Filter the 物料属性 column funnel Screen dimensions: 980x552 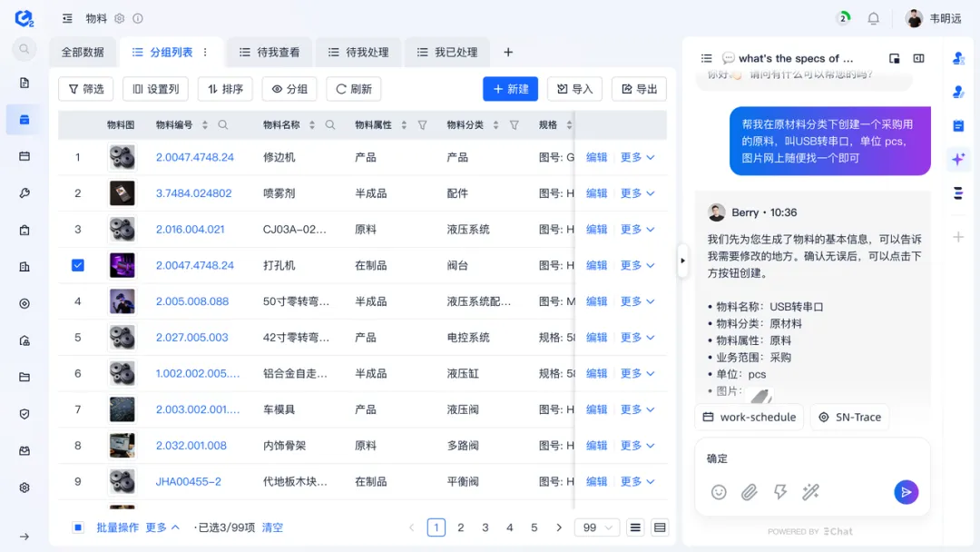(423, 125)
